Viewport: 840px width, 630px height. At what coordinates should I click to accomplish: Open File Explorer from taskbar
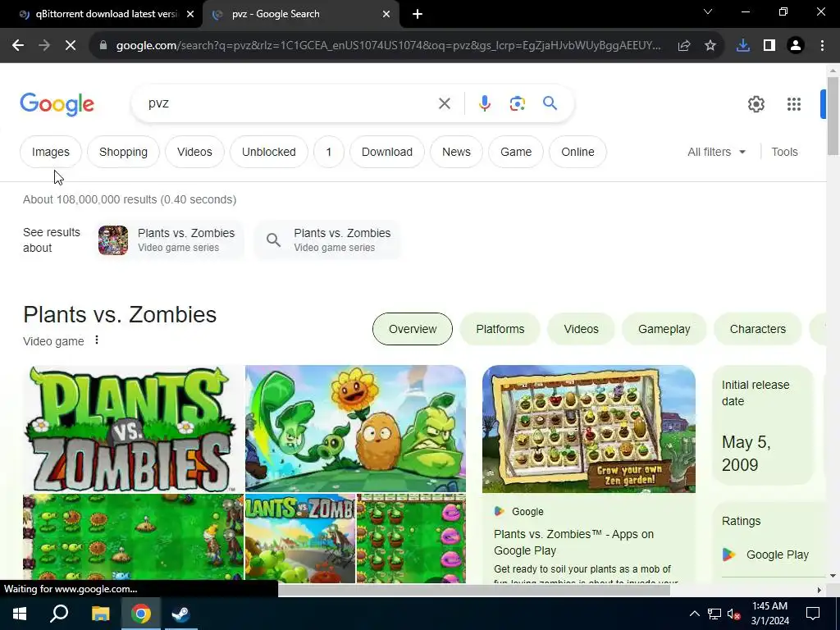pyautogui.click(x=100, y=614)
